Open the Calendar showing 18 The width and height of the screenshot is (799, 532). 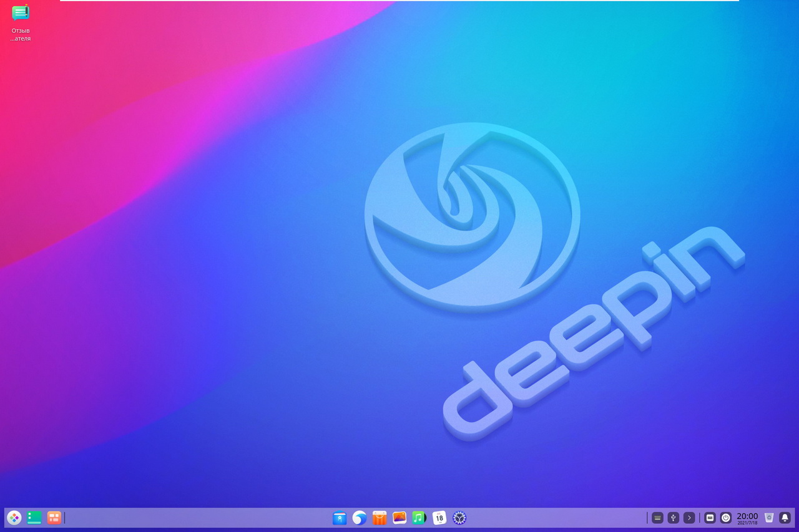(x=439, y=518)
